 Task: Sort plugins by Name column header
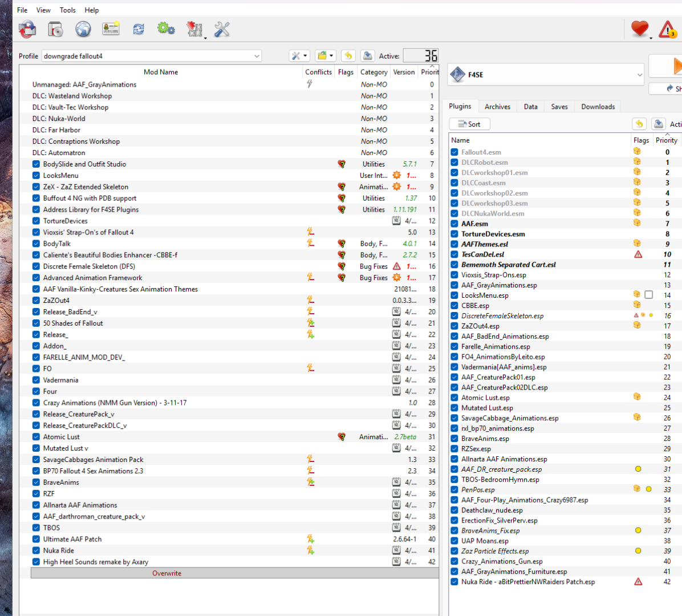(539, 140)
